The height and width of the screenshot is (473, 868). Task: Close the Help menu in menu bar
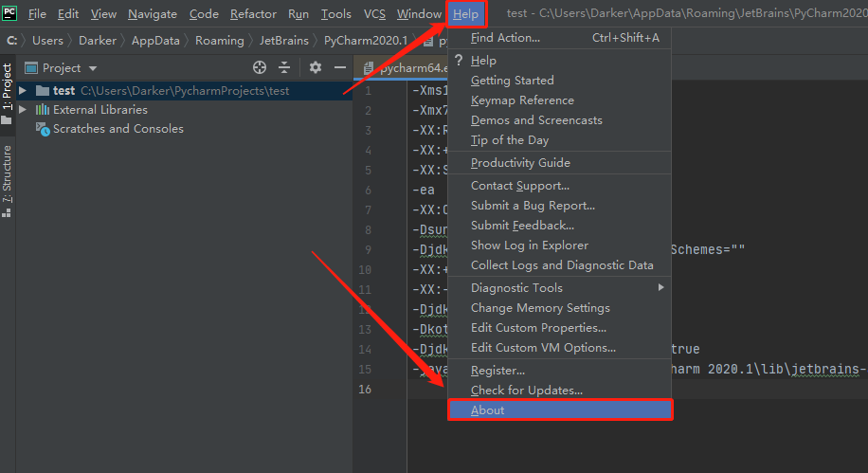tap(465, 14)
